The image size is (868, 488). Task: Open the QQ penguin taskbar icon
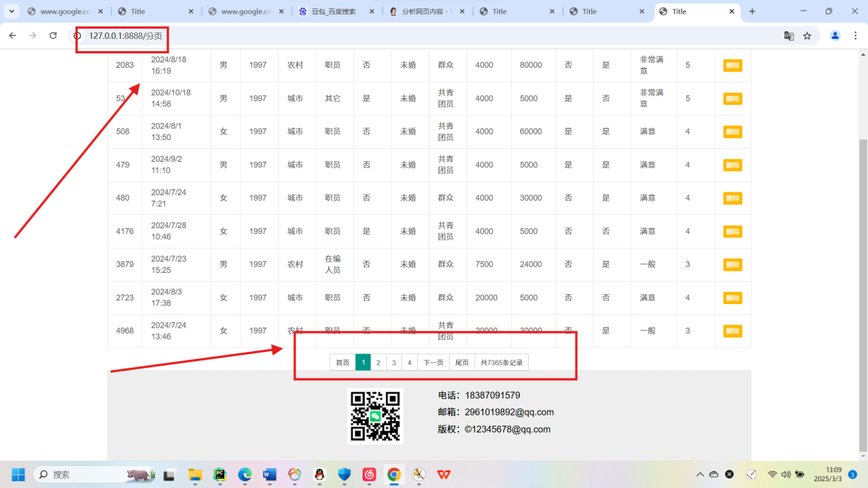(319, 475)
